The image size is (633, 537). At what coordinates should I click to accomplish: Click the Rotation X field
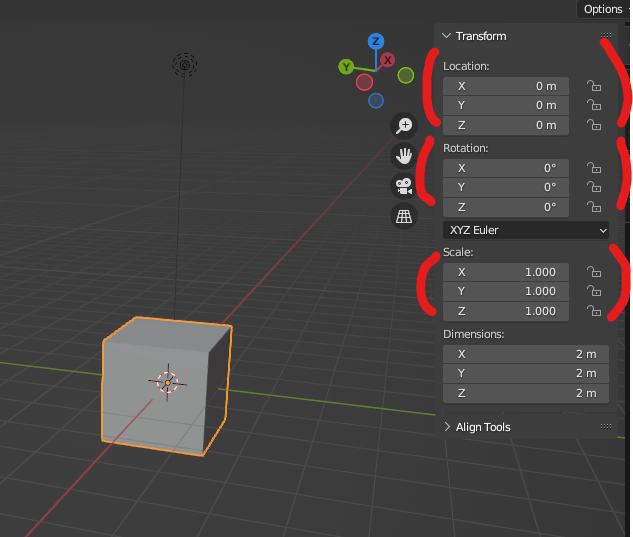[x=506, y=168]
